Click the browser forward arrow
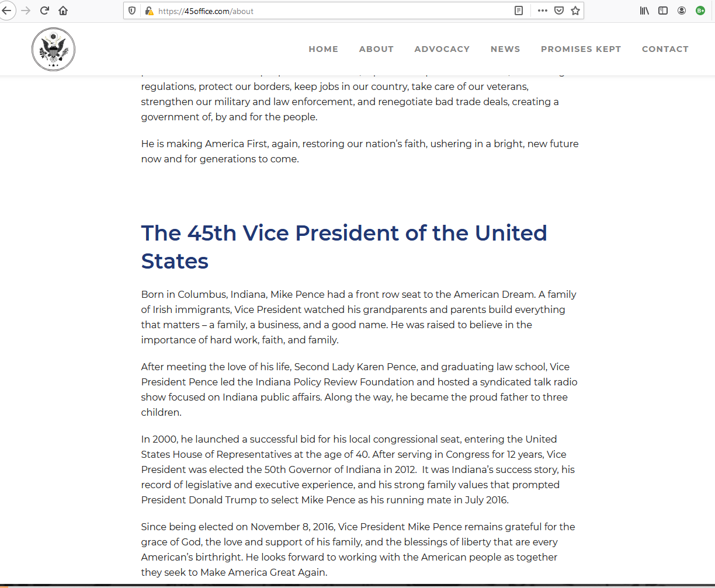Viewport: 715px width, 588px height. [x=26, y=11]
